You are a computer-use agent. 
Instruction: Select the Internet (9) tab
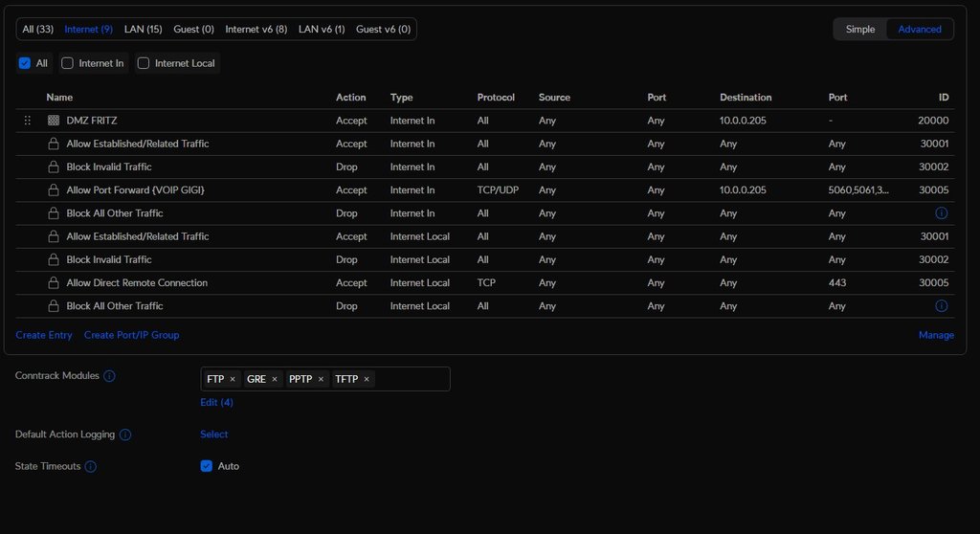click(89, 29)
